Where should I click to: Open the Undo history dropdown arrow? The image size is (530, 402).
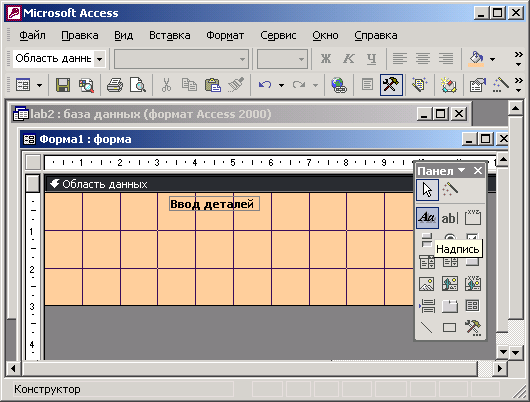click(281, 85)
